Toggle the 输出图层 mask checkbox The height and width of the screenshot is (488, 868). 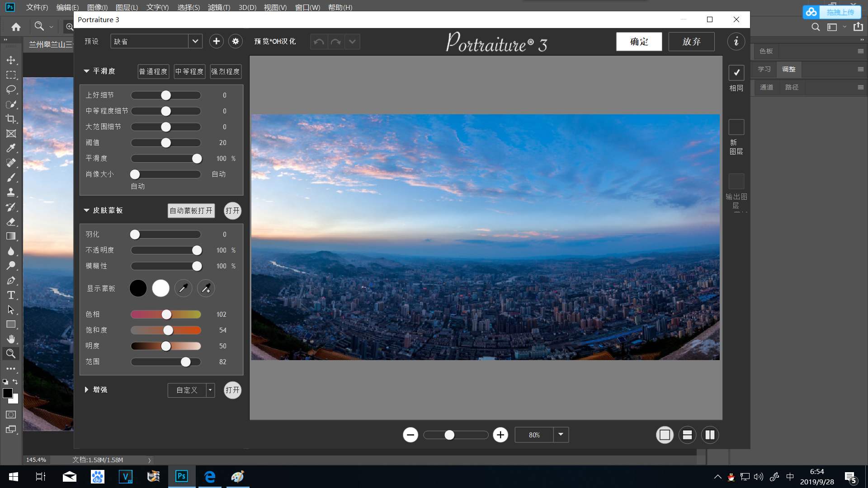tap(736, 181)
